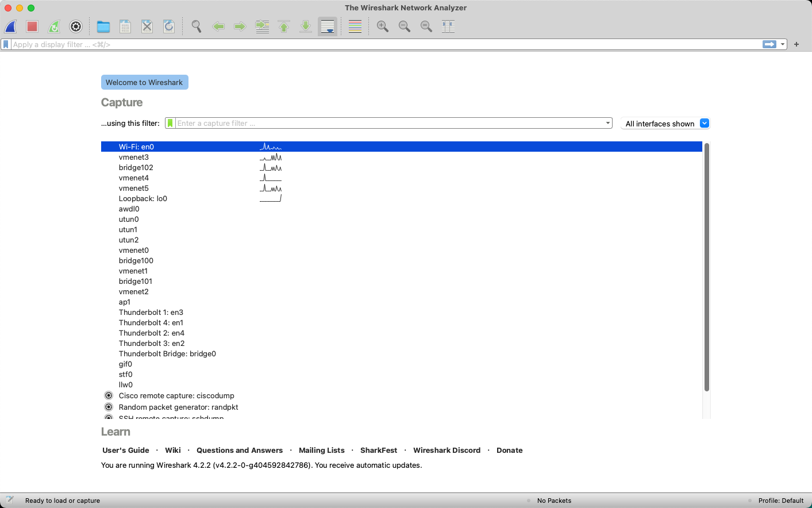Image resolution: width=812 pixels, height=508 pixels.
Task: Toggle packet colorization rules icon
Action: click(355, 26)
